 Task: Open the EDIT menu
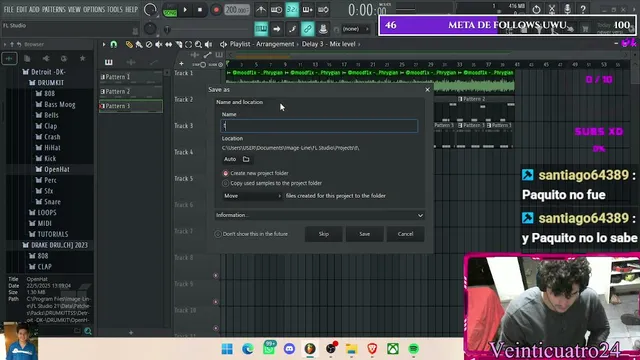tap(22, 9)
